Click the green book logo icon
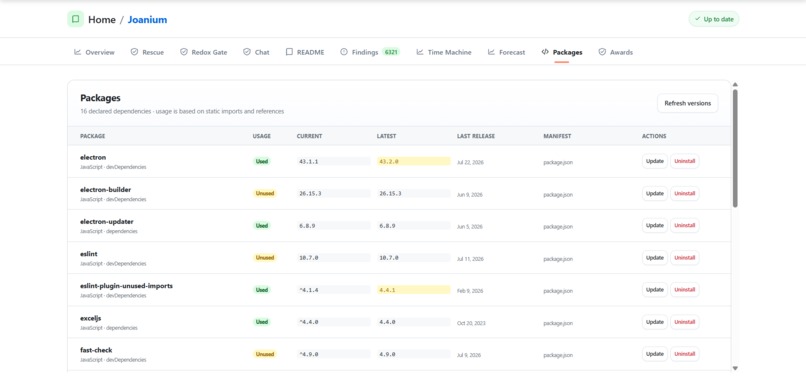Screen dimensions: 806x386 coord(76,20)
